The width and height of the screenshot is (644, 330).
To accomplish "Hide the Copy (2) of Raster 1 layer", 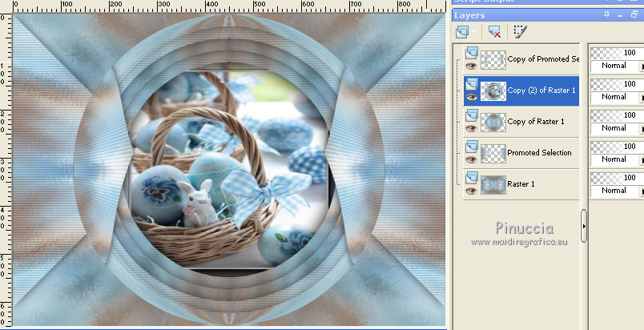I will pyautogui.click(x=471, y=97).
